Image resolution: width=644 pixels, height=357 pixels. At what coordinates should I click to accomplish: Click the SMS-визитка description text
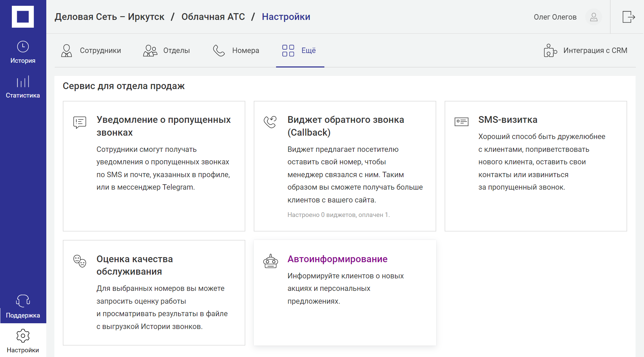point(542,162)
